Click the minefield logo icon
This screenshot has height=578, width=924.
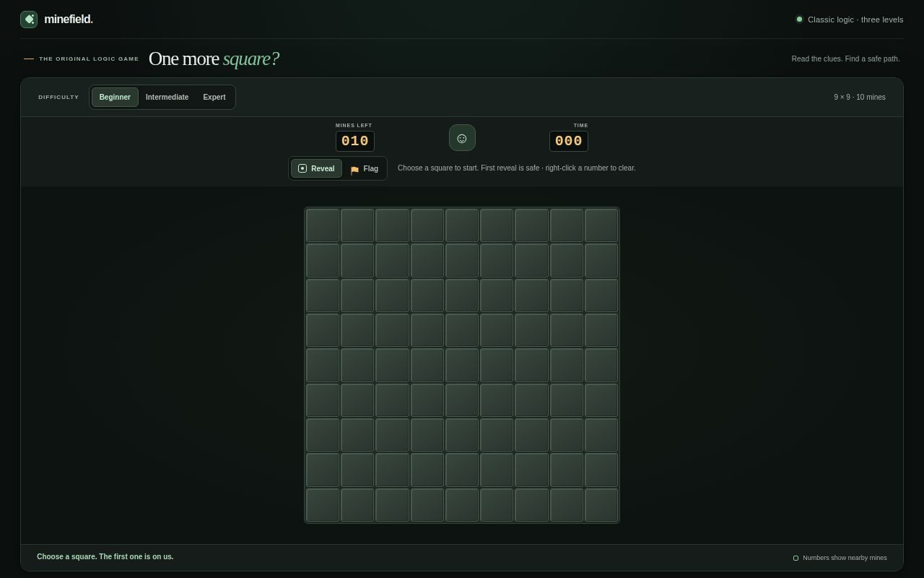(29, 20)
